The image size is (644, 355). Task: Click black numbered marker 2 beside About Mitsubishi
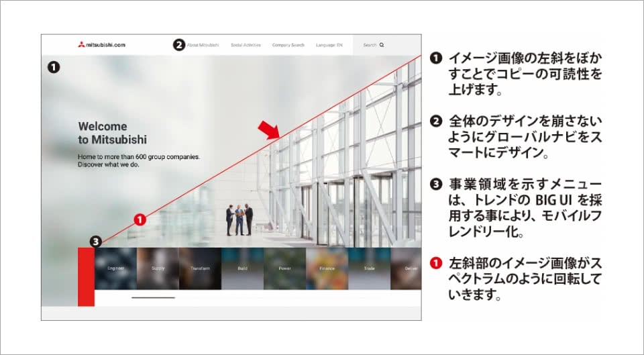[178, 45]
